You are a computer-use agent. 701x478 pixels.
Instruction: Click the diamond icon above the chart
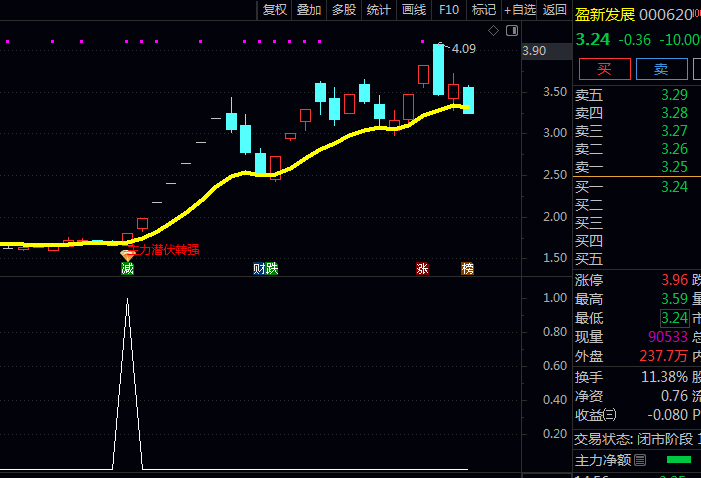(x=493, y=30)
